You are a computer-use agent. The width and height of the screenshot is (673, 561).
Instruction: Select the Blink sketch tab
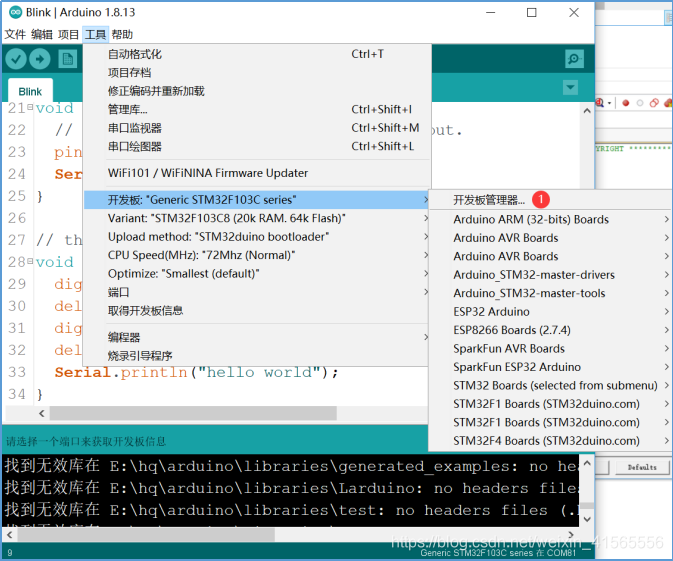coord(30,91)
